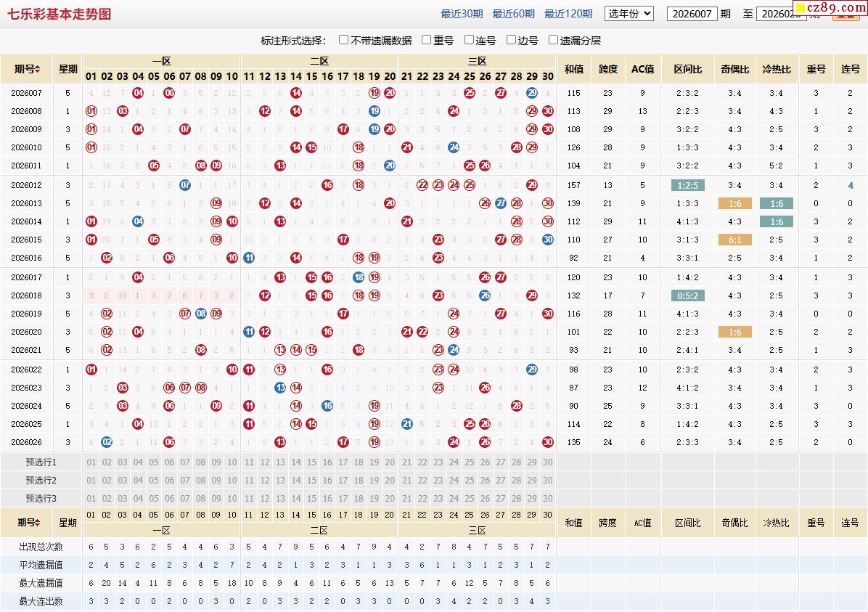This screenshot has width=868, height=612.
Task: Click red ball 30 in issue 2026026 row
Action: [548, 442]
